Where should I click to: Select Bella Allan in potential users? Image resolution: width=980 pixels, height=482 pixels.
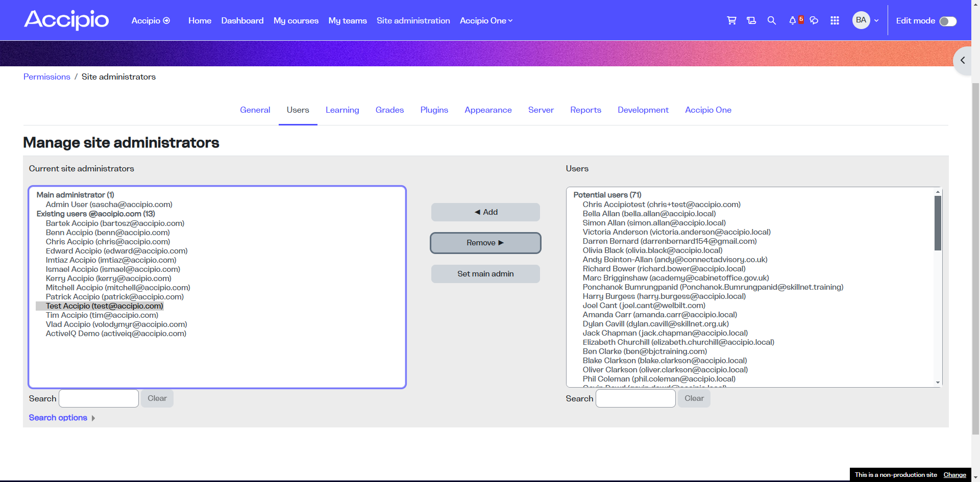coord(649,214)
